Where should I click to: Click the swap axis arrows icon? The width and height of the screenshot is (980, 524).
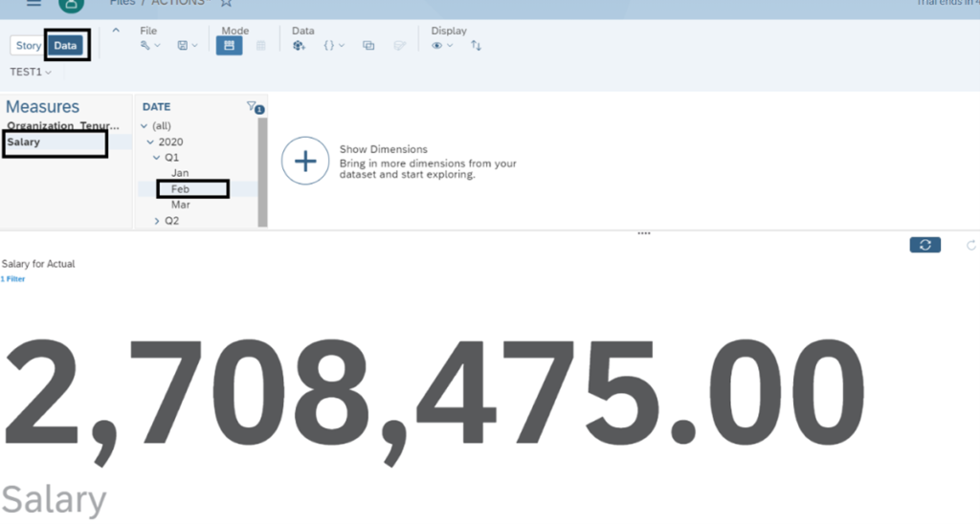point(477,46)
